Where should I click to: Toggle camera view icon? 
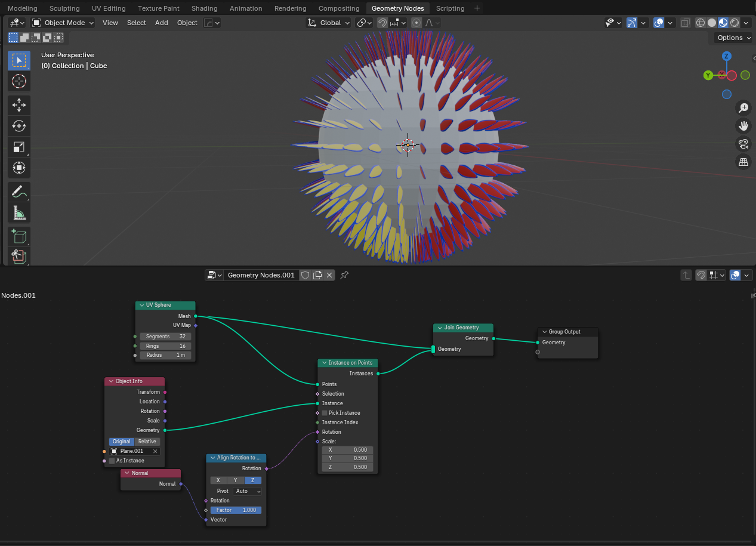coord(743,144)
